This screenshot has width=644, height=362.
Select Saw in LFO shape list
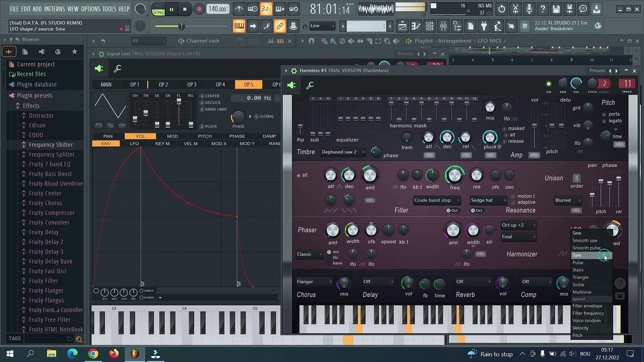click(592, 255)
